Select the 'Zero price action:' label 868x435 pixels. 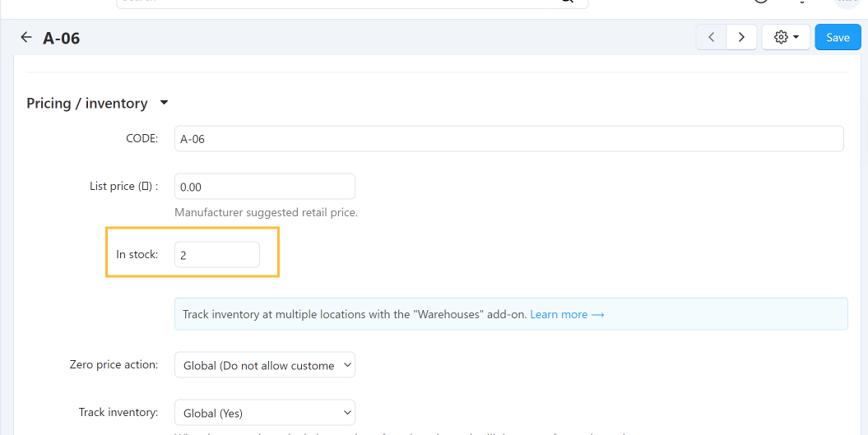pyautogui.click(x=114, y=365)
